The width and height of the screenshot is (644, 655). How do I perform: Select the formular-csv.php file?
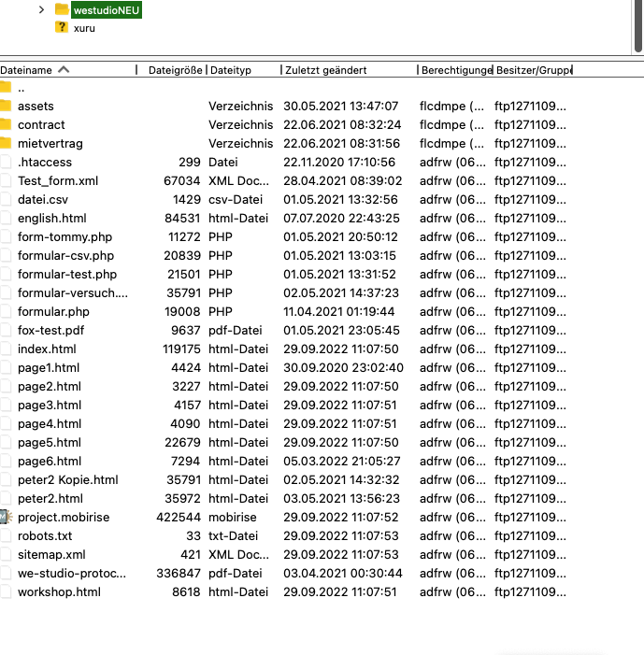(x=65, y=255)
